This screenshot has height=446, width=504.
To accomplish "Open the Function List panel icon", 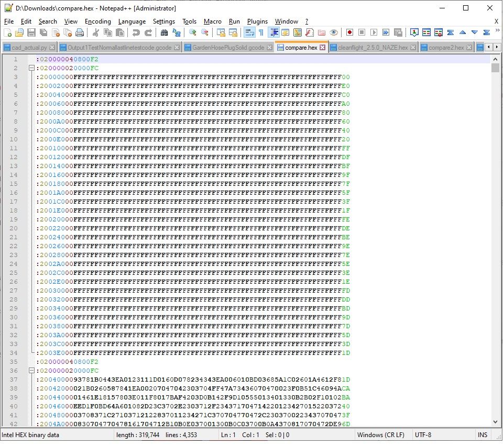I will tap(310, 32).
